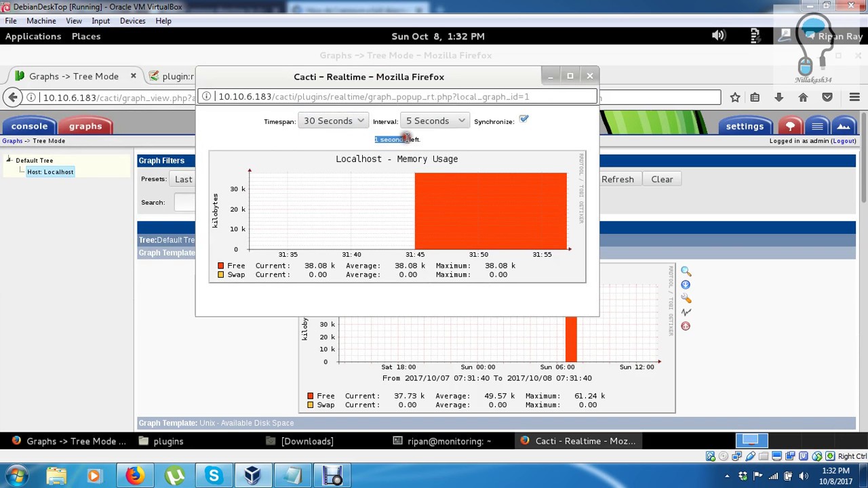Viewport: 868px width, 488px height.
Task: Click Dropbox icon in system tray
Action: tap(743, 476)
